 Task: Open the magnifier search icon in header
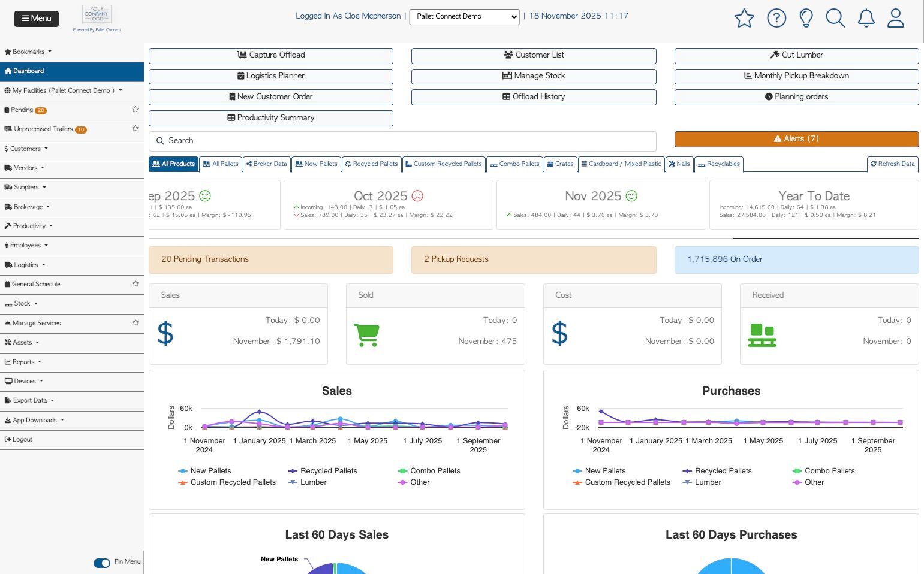(835, 18)
